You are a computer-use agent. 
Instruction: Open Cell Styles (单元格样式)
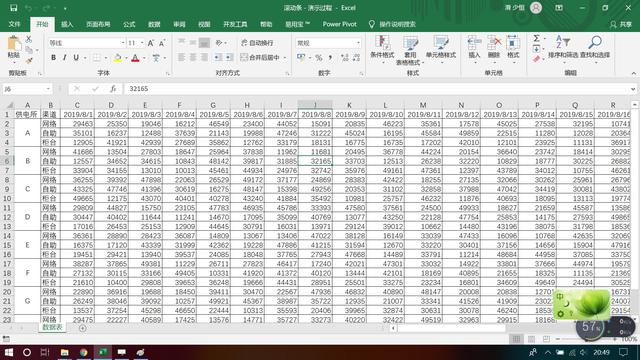(441, 49)
